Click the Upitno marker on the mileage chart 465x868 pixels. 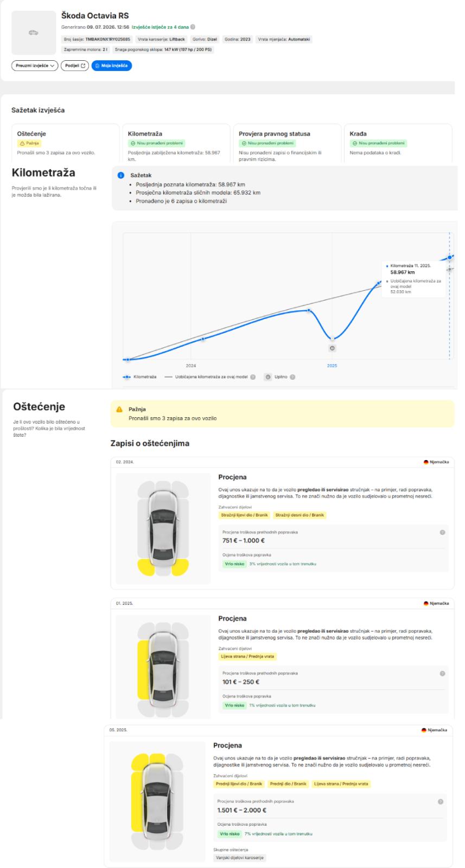click(x=332, y=348)
